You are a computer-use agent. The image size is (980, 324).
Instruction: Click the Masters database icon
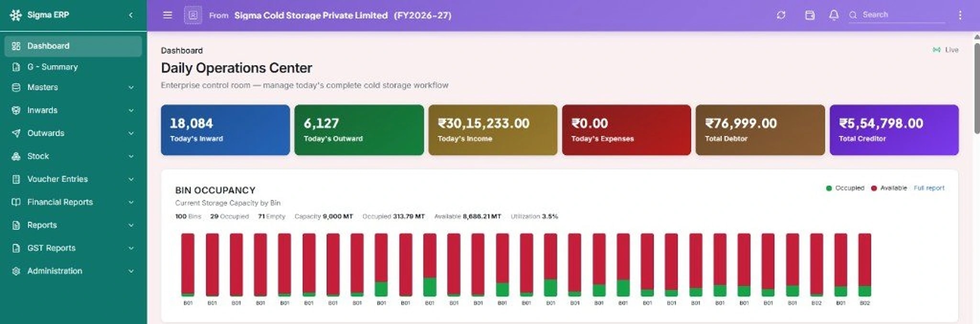[x=16, y=87]
